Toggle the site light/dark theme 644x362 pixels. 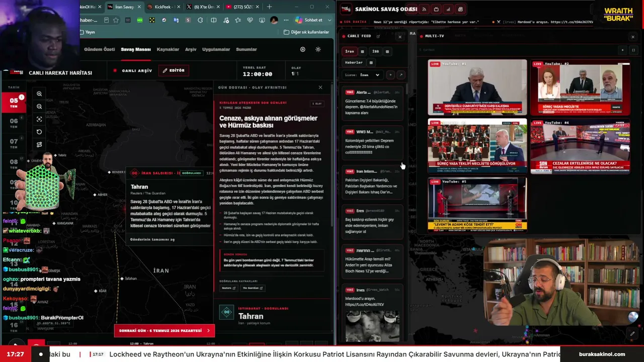[318, 49]
